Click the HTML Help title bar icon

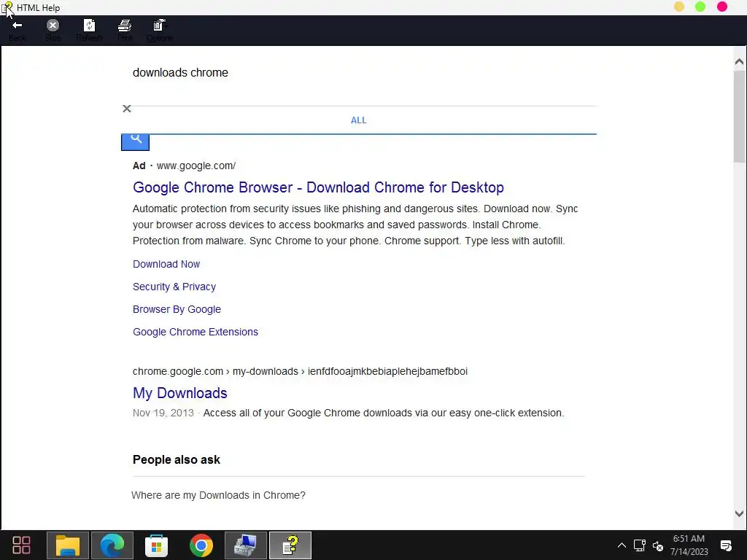coord(7,7)
